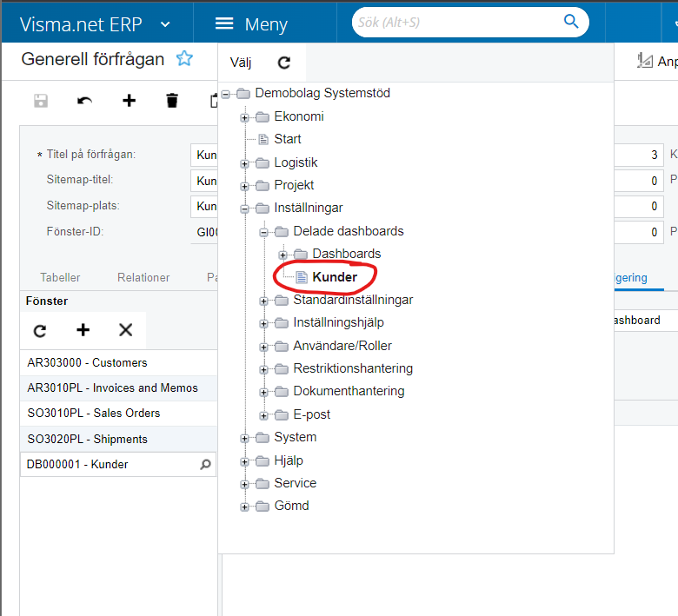Collapse the Delade dashboards folder
The image size is (678, 616).
(x=263, y=233)
